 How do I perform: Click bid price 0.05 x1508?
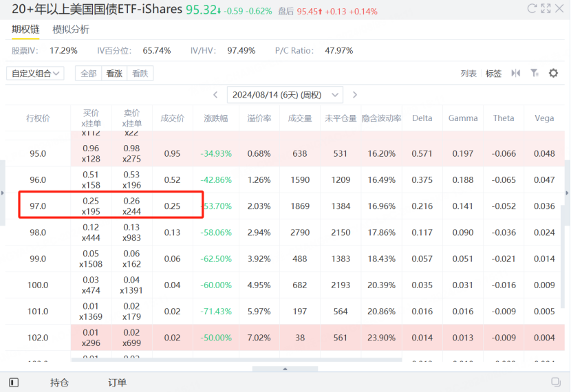91,259
